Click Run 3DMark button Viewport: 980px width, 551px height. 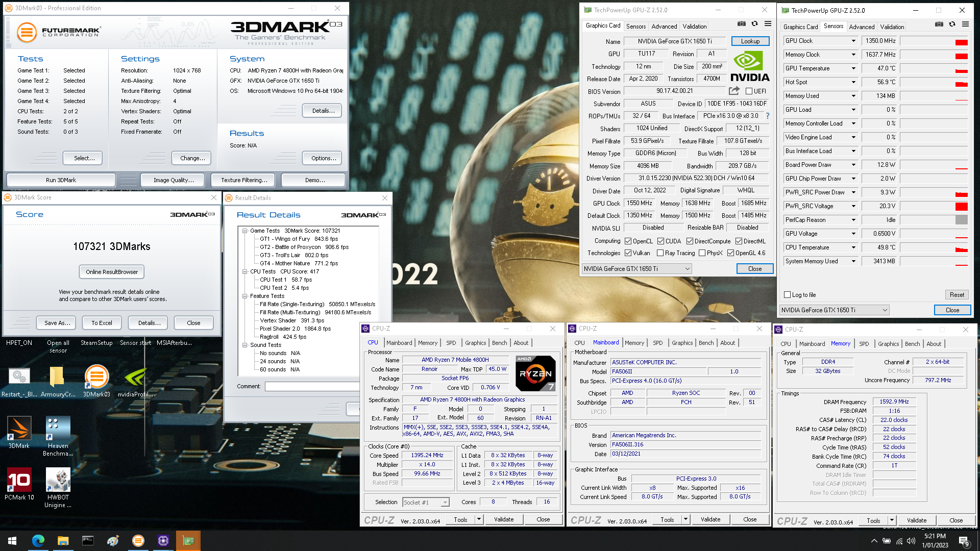click(61, 180)
